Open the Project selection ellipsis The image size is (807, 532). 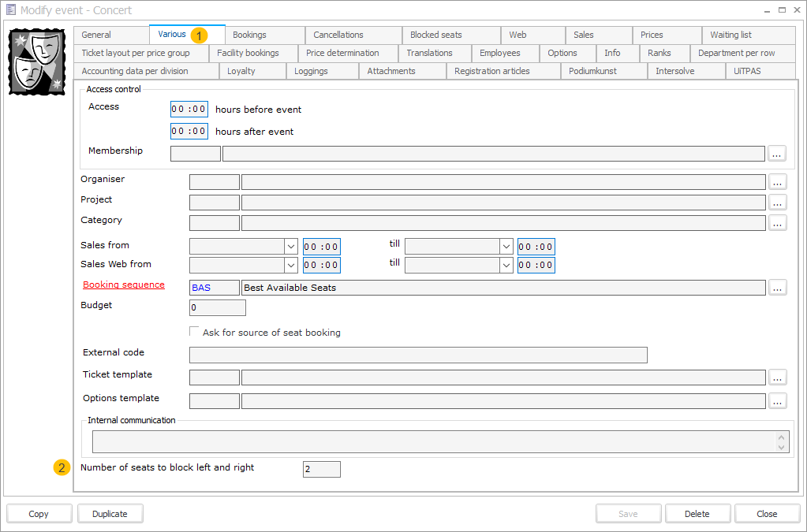pos(777,203)
